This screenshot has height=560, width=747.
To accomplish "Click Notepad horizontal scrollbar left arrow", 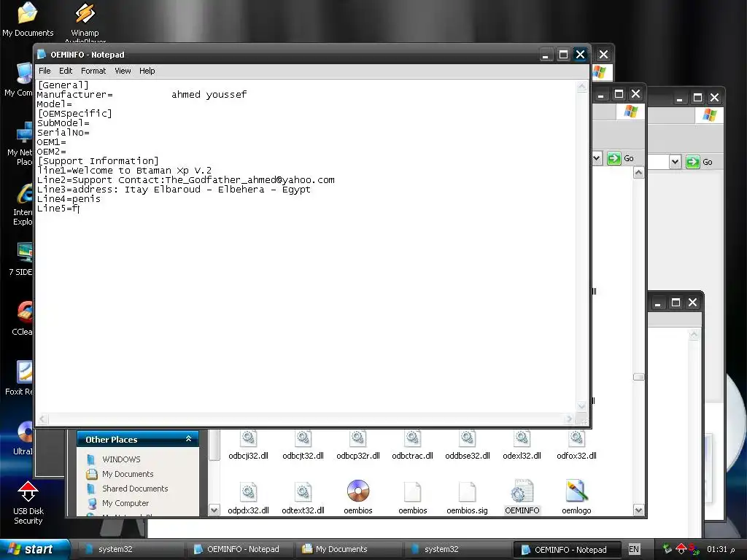I will (43, 419).
